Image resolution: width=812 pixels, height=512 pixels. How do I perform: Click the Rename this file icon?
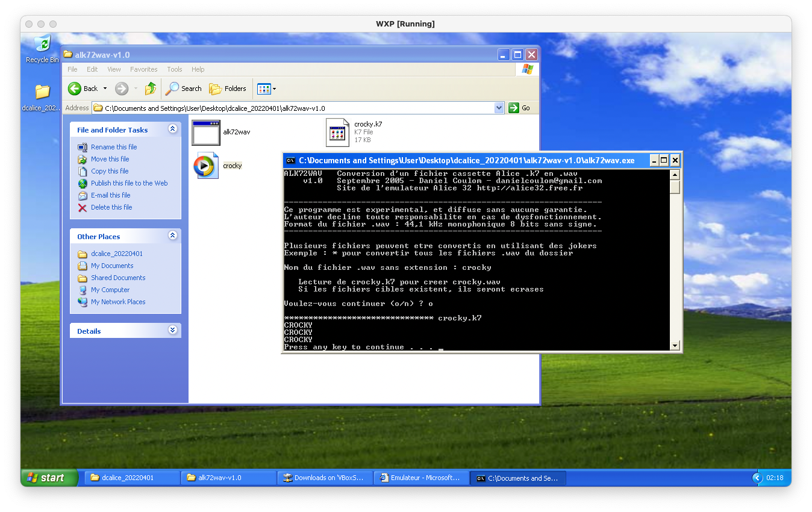(x=83, y=147)
